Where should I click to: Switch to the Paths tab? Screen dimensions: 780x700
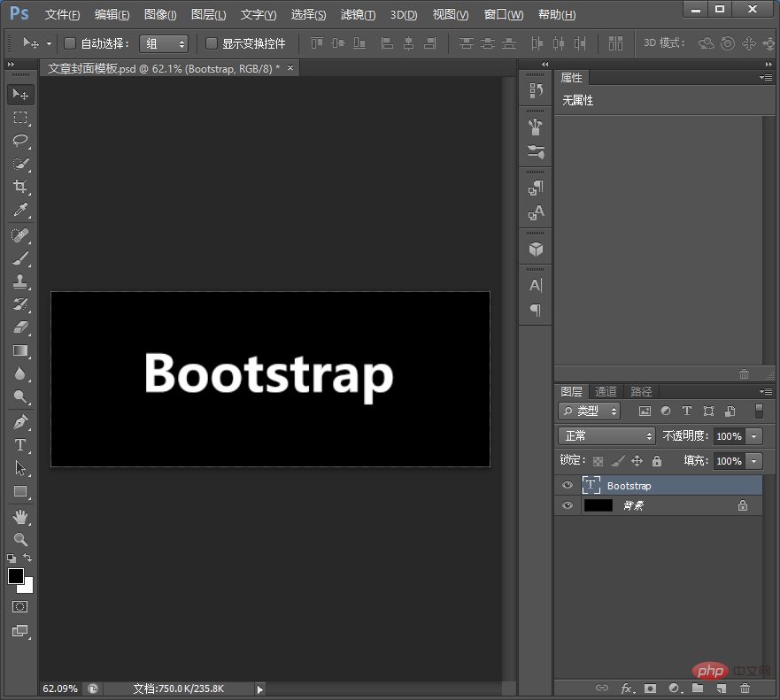[x=641, y=391]
